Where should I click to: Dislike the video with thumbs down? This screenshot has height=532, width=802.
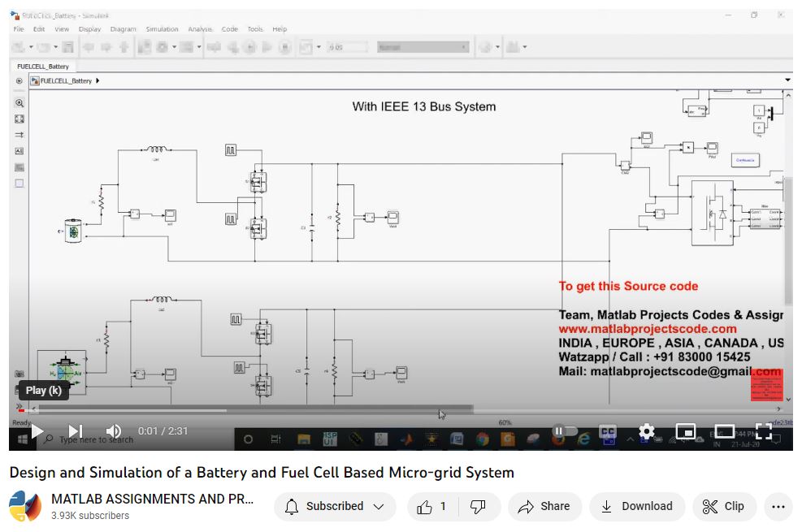coord(479,507)
